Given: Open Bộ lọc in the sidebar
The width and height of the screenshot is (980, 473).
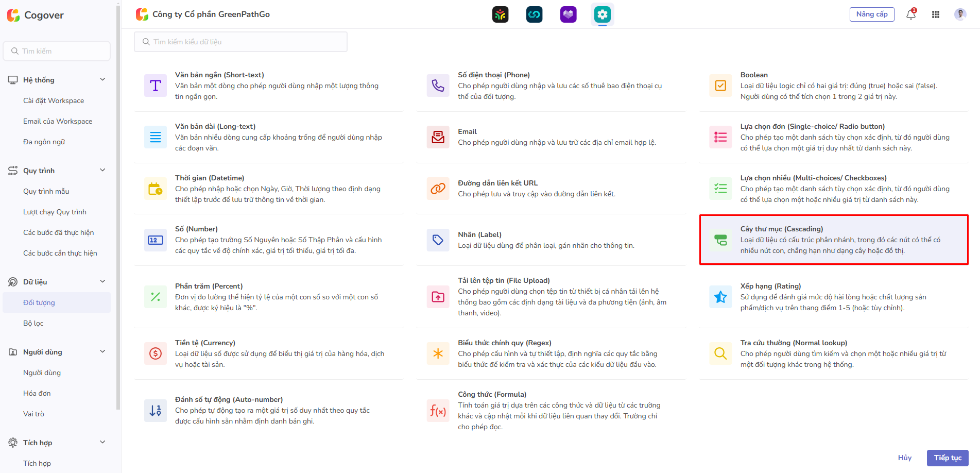Looking at the screenshot, I should click(33, 323).
